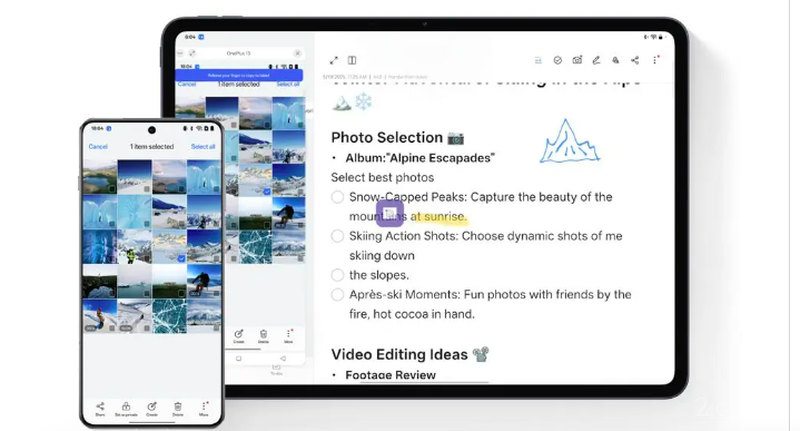Tap Cancel on the phone gallery
This screenshot has width=800, height=431.
(98, 146)
